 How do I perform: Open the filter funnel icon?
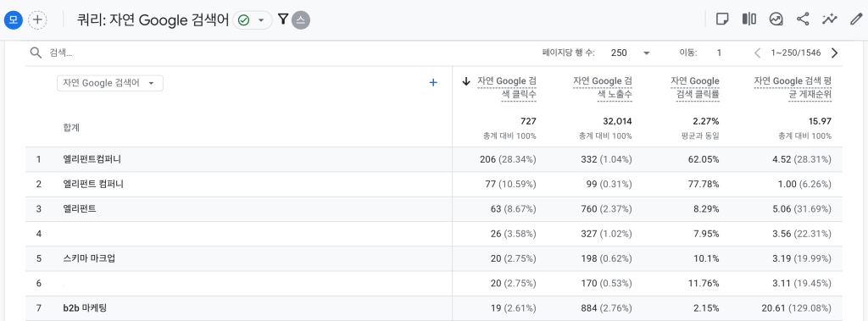[283, 19]
